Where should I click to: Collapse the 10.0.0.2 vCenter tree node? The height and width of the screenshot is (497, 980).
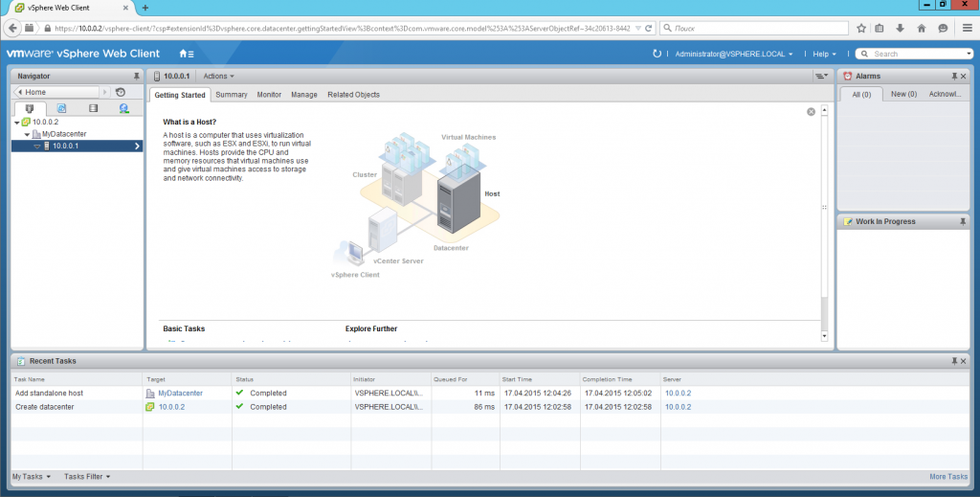click(x=17, y=123)
